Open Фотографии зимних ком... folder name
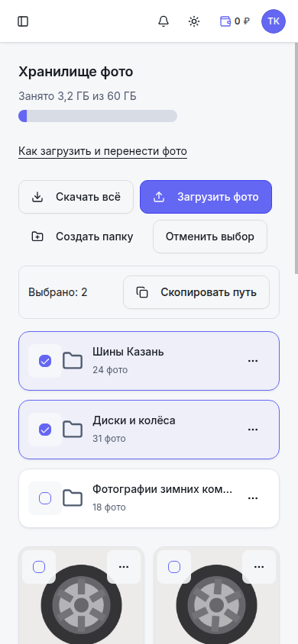Image resolution: width=298 pixels, height=644 pixels. [162, 489]
